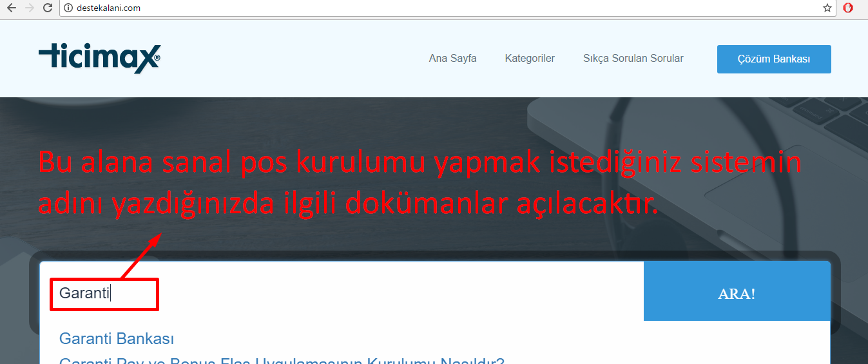
Task: Click the ARA! search button
Action: (737, 291)
